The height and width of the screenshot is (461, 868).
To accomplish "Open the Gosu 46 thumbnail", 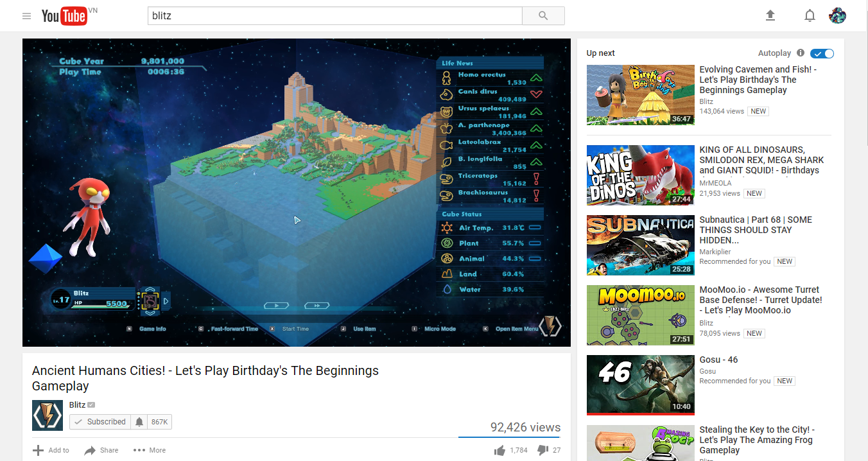I will click(641, 385).
